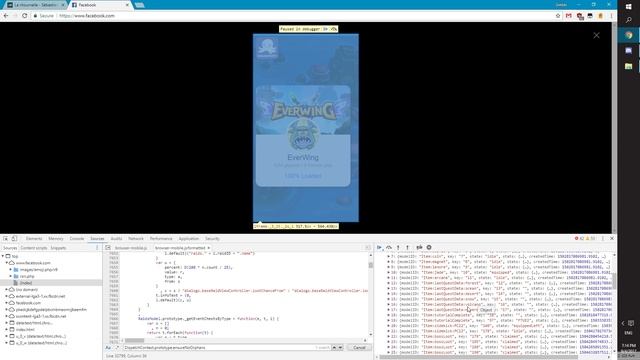Collapse the top frame tree node
Viewport: 640px width, 360px height.
3,256
